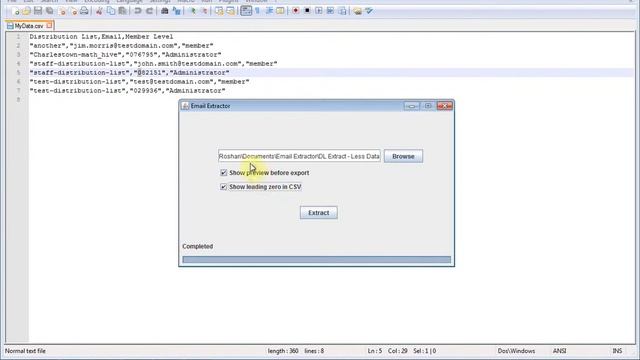Click "Normal text file" in the status bar

[25, 351]
